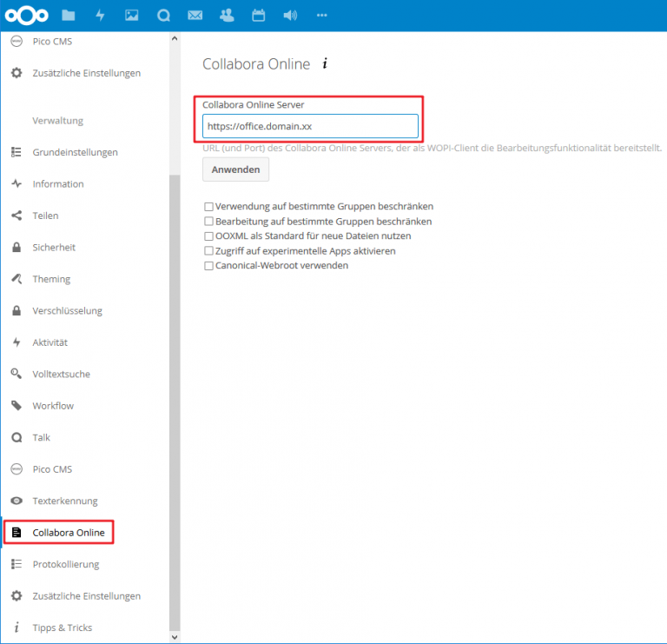Open the Mail envelope icon
This screenshot has width=667, height=644.
(x=195, y=15)
